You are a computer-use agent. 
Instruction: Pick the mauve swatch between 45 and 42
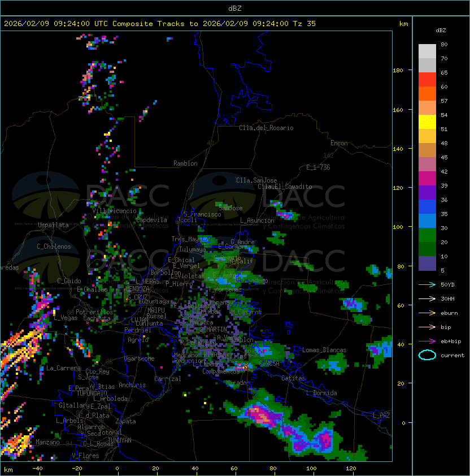[427, 165]
